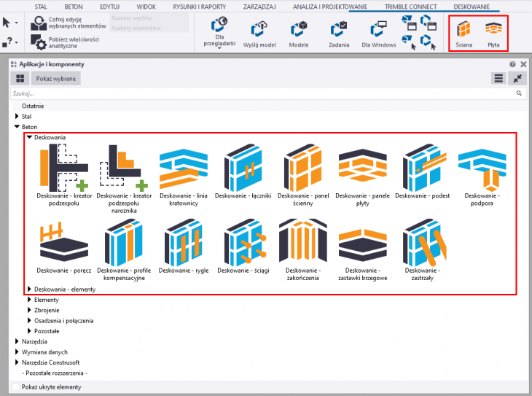Collapse the Deskowania tree group

(30, 137)
